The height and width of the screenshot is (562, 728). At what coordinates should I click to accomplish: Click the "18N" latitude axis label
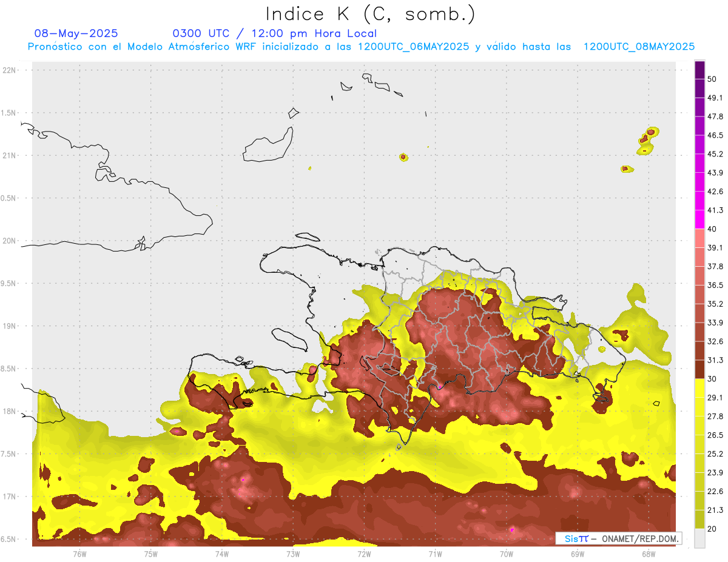(9, 411)
